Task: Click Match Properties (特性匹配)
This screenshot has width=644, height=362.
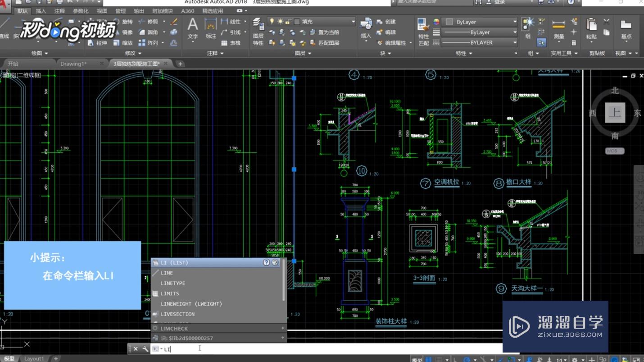Action: pos(423,32)
